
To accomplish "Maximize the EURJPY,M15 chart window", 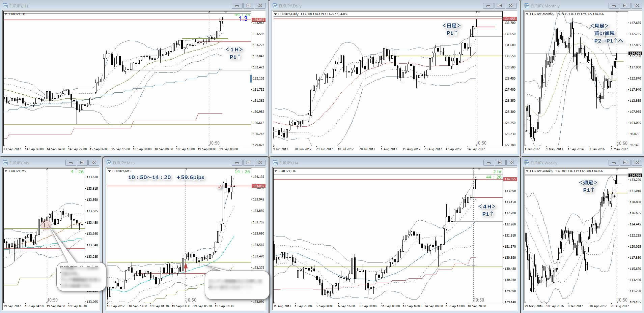I will coord(248,162).
